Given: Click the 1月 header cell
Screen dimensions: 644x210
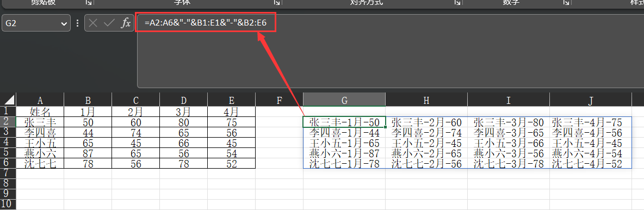Looking at the screenshot, I should coord(88,112).
